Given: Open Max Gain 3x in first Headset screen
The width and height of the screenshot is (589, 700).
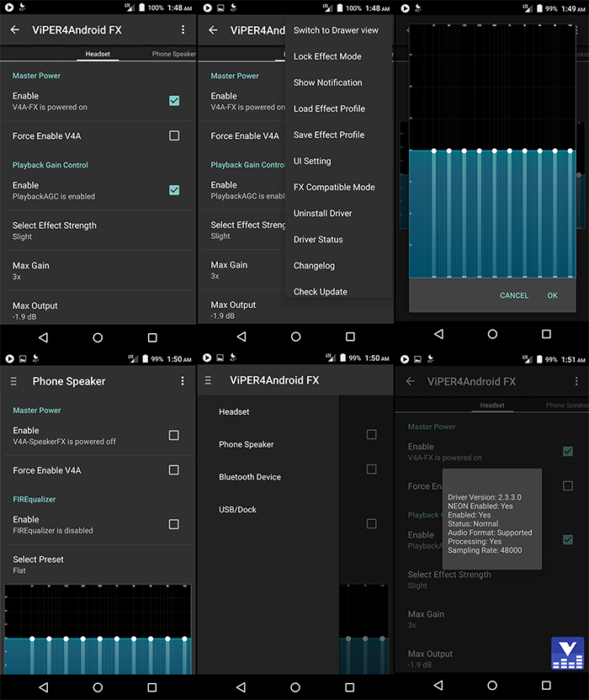Looking at the screenshot, I should click(98, 271).
